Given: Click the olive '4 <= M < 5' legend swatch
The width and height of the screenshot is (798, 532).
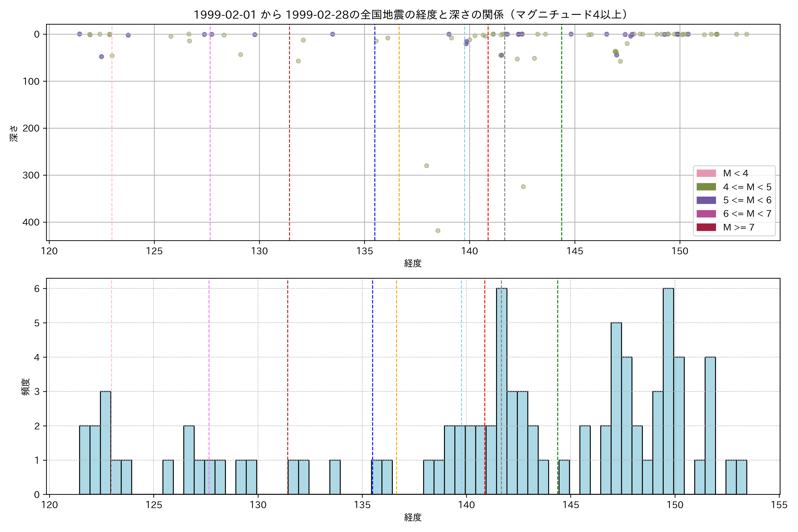Looking at the screenshot, I should tap(706, 187).
